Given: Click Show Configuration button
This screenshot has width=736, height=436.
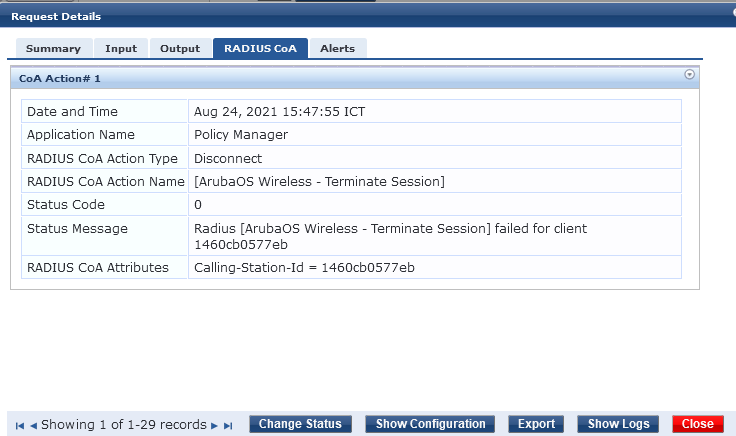Looking at the screenshot, I should point(430,424).
